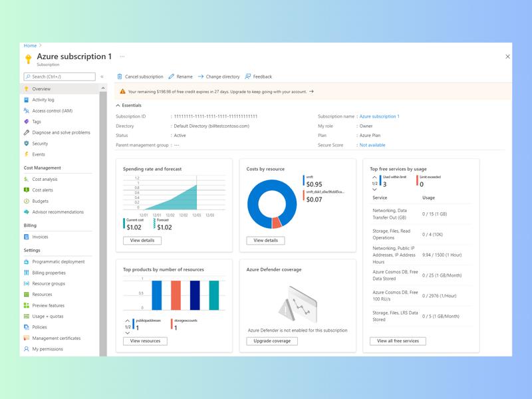This screenshot has height=399, width=532.
Task: Open the Overview menu item
Action: [x=61, y=89]
